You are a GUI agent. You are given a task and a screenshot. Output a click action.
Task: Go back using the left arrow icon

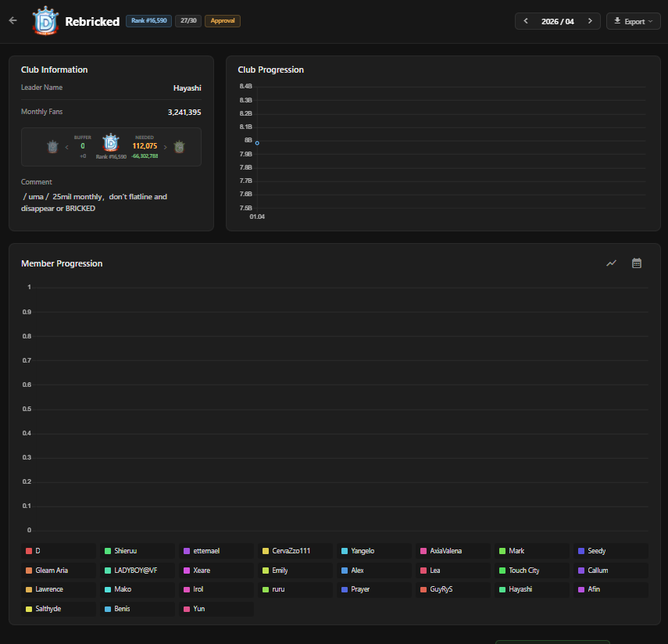(x=13, y=20)
